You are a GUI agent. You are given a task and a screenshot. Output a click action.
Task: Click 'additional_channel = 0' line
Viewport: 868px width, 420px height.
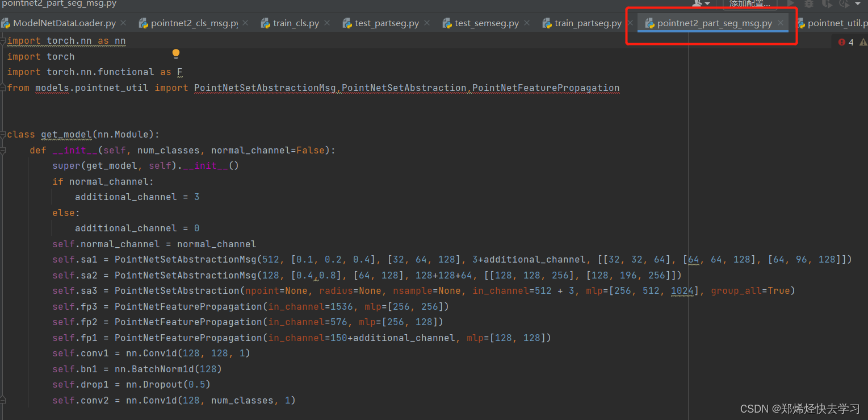[x=137, y=228]
